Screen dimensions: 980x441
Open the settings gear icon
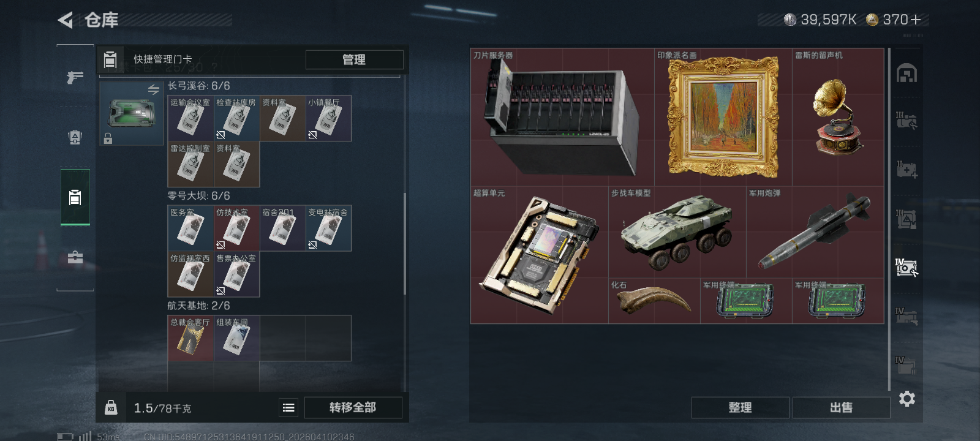907,399
